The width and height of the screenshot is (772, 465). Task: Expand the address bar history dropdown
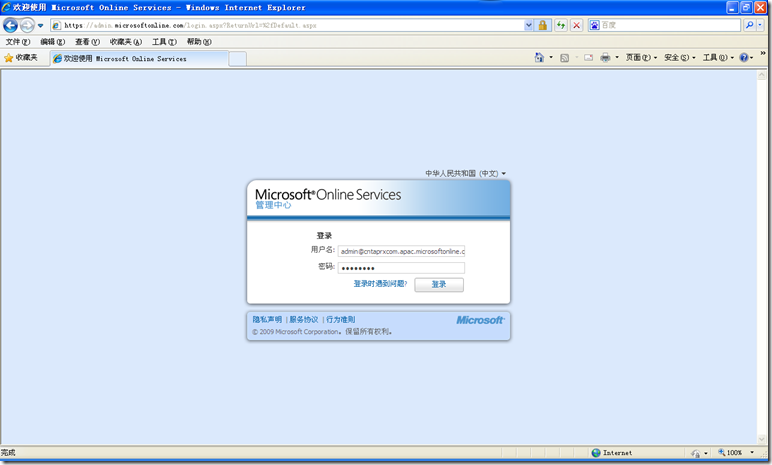click(x=528, y=25)
